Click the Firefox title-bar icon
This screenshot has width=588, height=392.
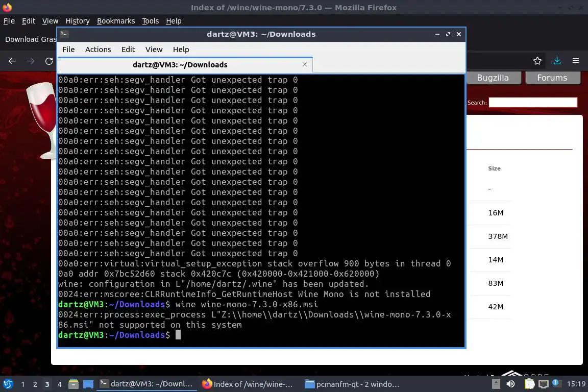click(7, 7)
